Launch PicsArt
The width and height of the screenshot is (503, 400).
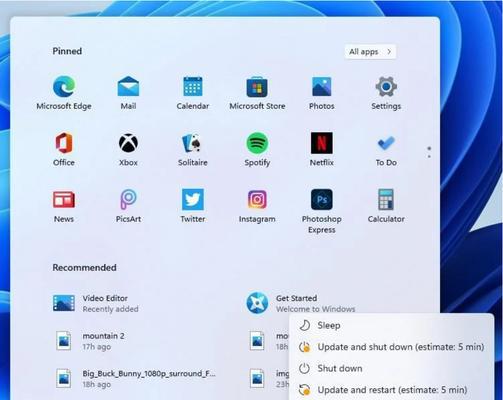click(x=128, y=206)
